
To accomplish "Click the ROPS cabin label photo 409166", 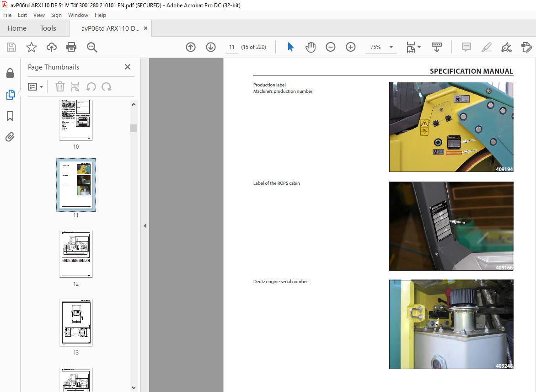I will pyautogui.click(x=451, y=226).
